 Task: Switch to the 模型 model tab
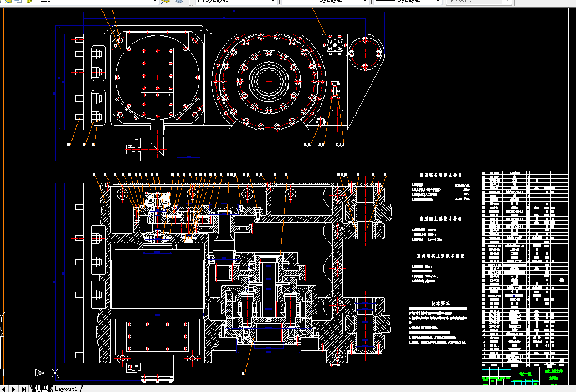pos(41,389)
